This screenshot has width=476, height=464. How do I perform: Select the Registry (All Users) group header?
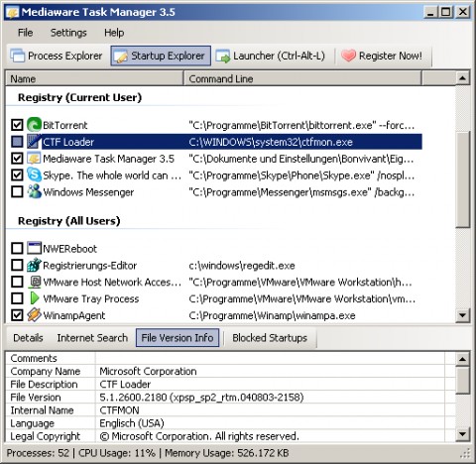pos(68,221)
